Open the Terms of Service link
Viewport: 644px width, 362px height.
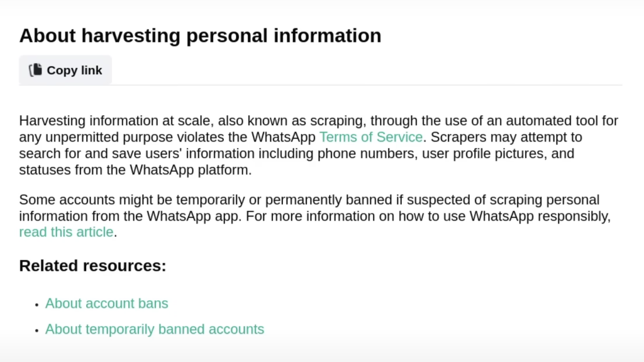371,137
